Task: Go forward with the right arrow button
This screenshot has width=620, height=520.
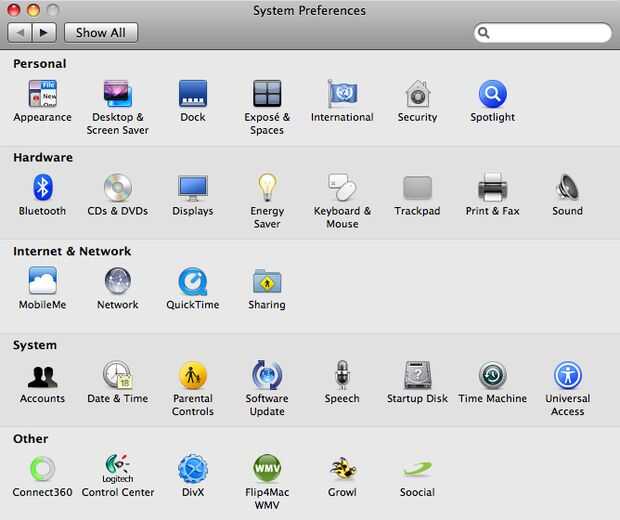Action: 44,32
